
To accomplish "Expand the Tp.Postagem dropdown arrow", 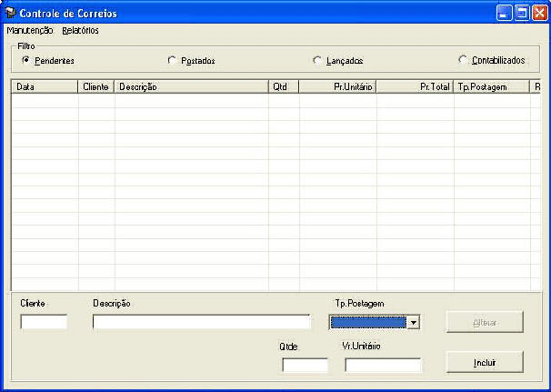I will [413, 322].
